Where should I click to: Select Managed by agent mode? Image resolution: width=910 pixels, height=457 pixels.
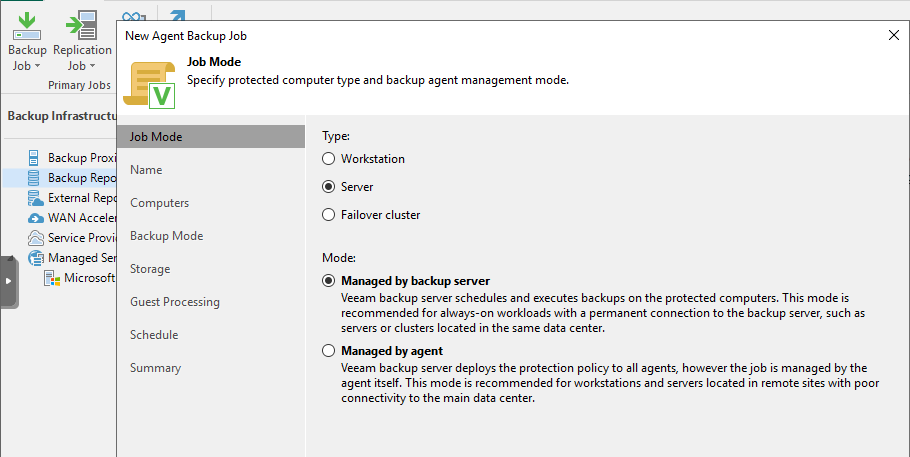tap(328, 351)
